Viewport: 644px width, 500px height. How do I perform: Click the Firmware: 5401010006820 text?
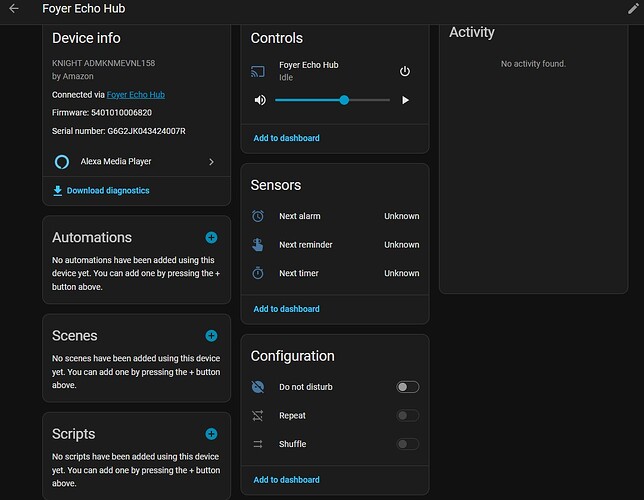pyautogui.click(x=102, y=113)
